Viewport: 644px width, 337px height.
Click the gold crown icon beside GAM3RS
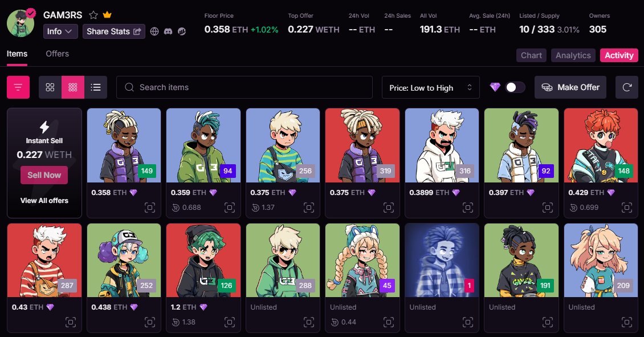point(107,15)
